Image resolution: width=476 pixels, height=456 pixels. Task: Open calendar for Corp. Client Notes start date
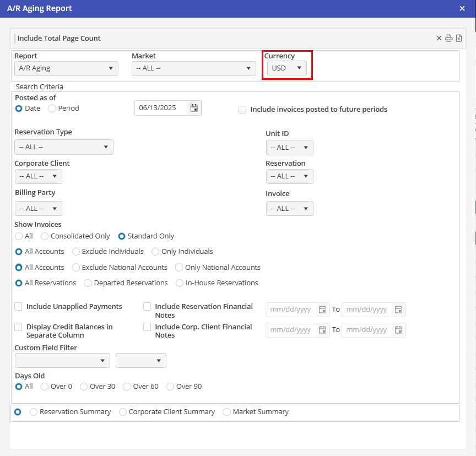pyautogui.click(x=323, y=330)
